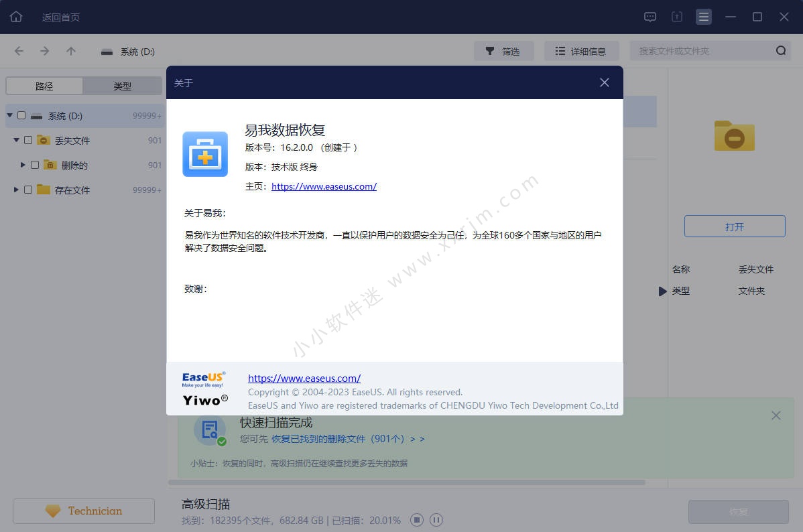Click the 恢复 button
803x532 pixels.
(739, 511)
